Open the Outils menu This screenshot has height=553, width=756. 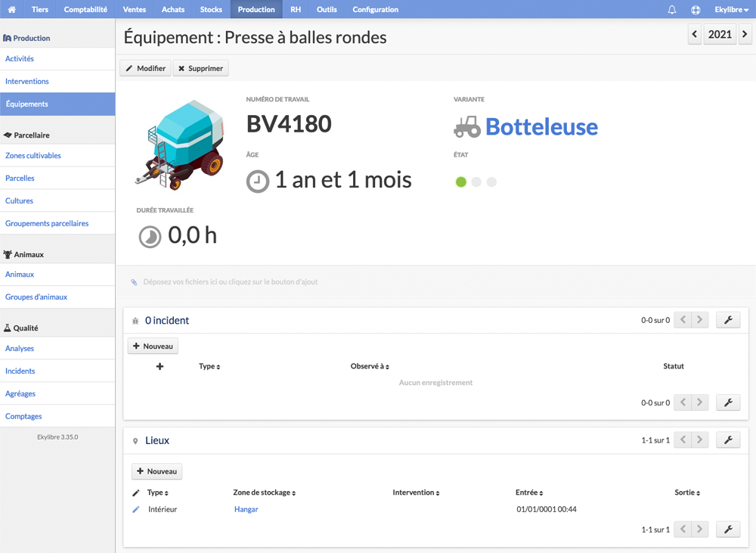pos(327,9)
